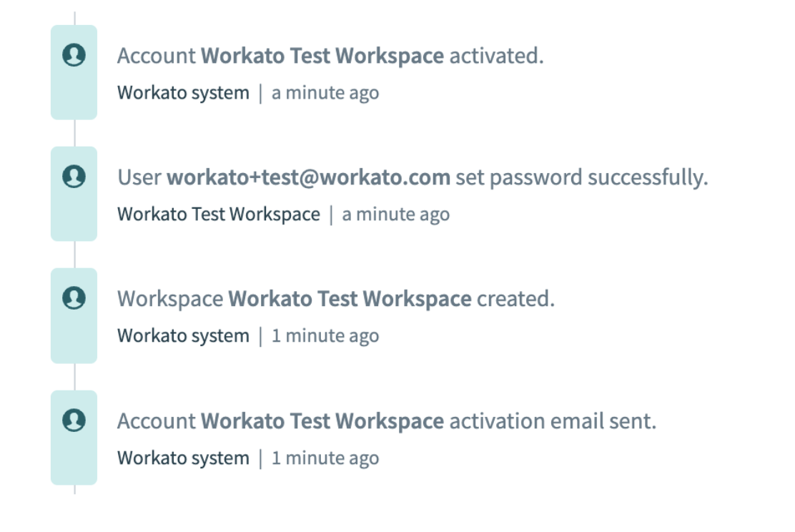The image size is (795, 532).
Task: Click the avatar icon beside the password entry
Action: click(74, 176)
